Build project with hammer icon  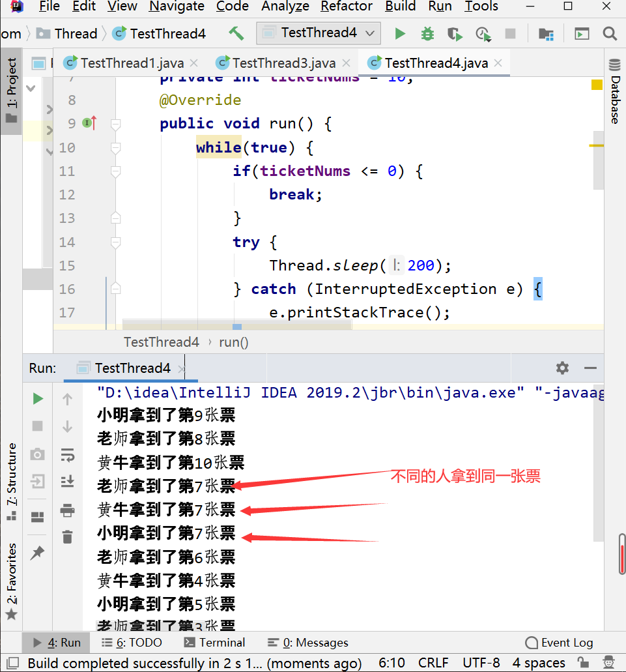[236, 33]
